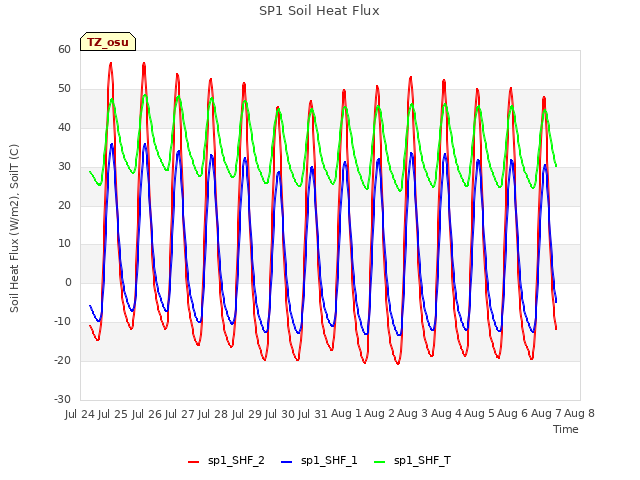Click the Aug 4 x-axis tick label
The width and height of the screenshot is (640, 480).
pyautogui.click(x=446, y=414)
